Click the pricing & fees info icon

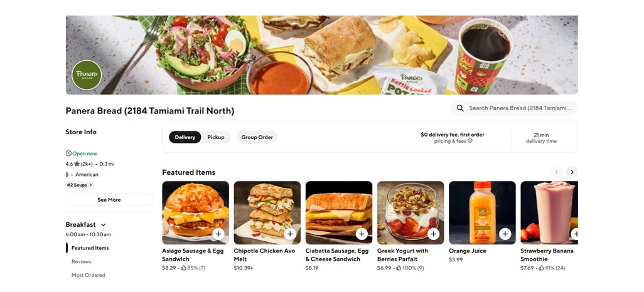point(470,140)
